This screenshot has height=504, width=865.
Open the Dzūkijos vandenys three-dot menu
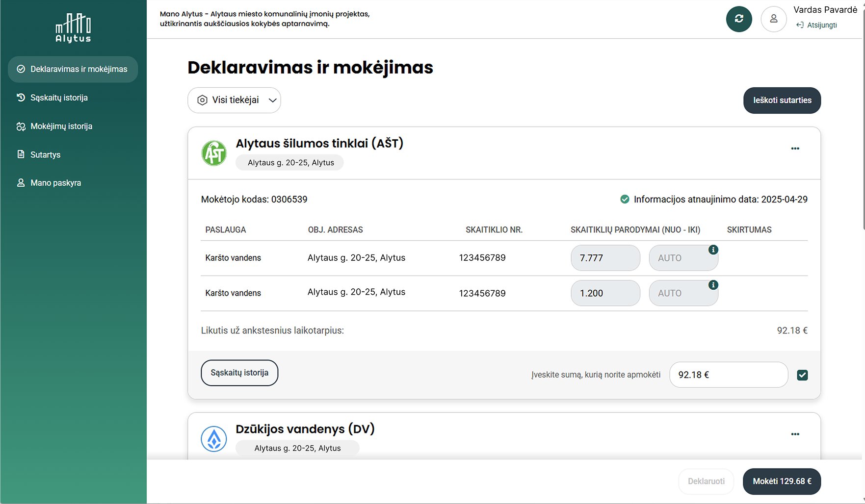795,434
